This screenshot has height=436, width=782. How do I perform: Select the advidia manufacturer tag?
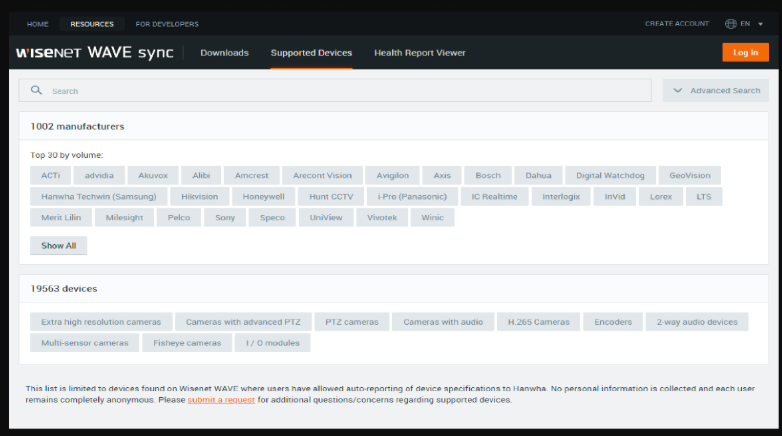(x=99, y=176)
